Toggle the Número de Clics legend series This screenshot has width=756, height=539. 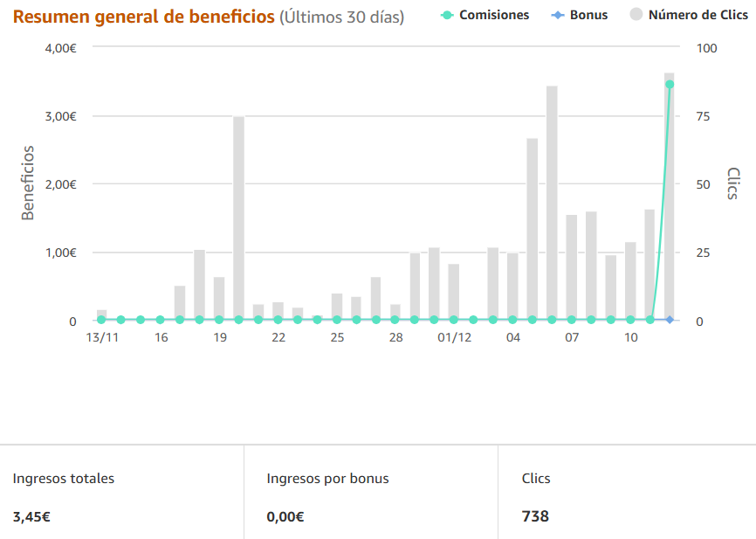point(689,15)
